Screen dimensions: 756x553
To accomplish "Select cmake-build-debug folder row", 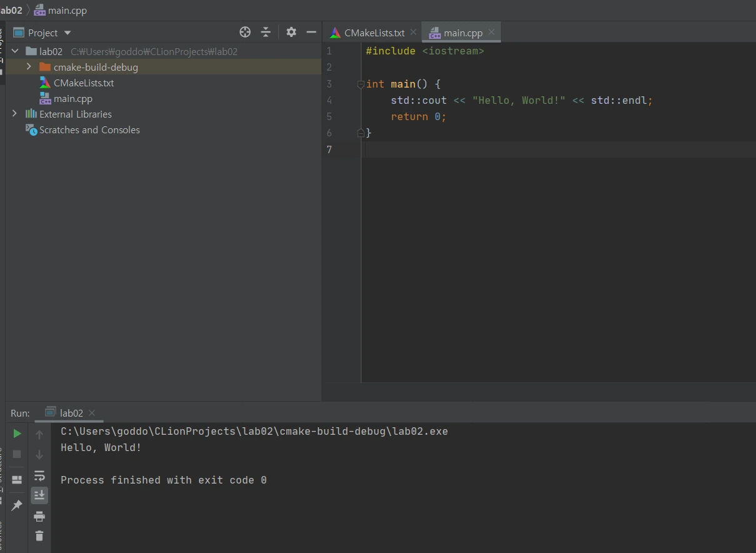I will tap(163, 67).
